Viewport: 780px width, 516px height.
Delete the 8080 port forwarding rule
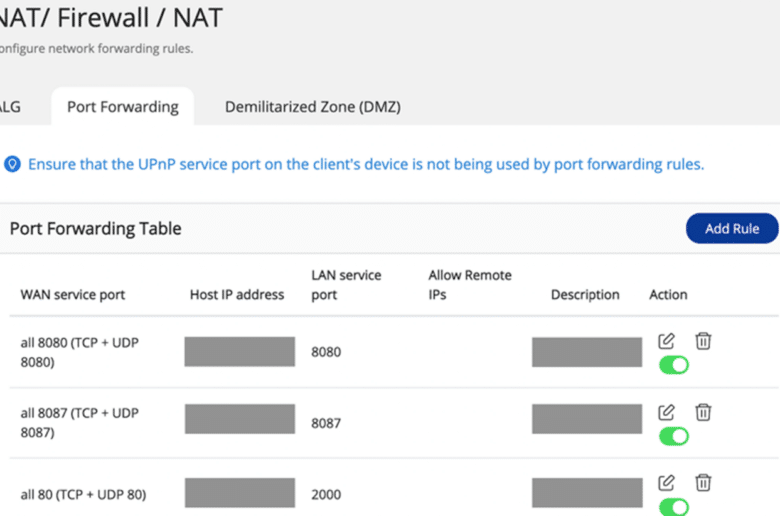point(703,341)
